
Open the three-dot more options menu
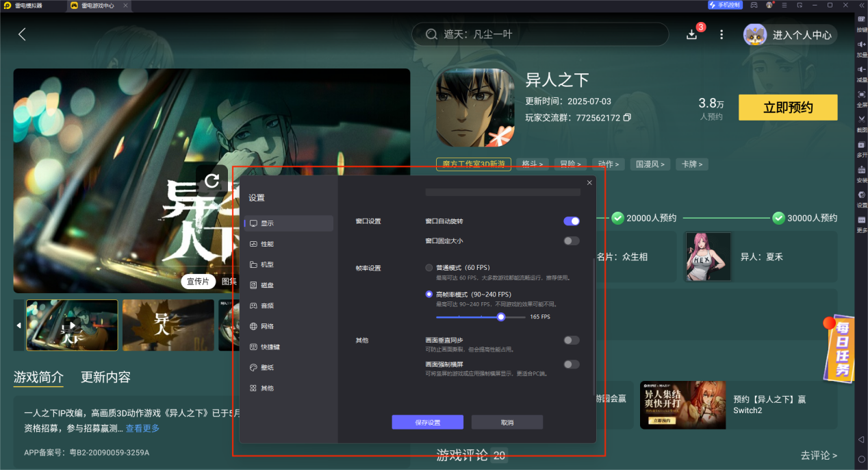(x=721, y=34)
